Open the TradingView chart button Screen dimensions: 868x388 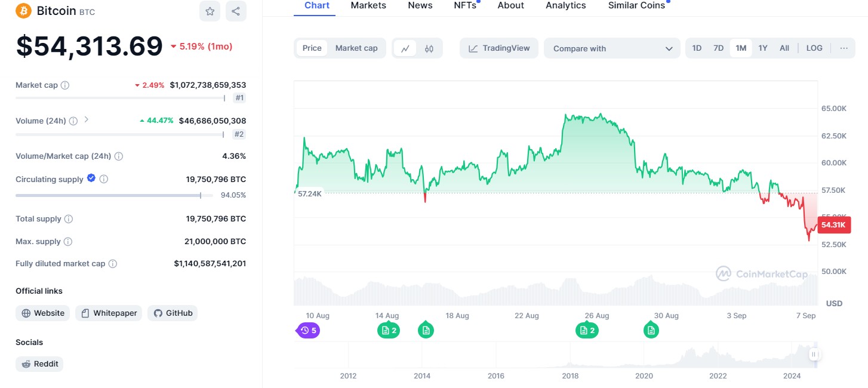pos(499,48)
